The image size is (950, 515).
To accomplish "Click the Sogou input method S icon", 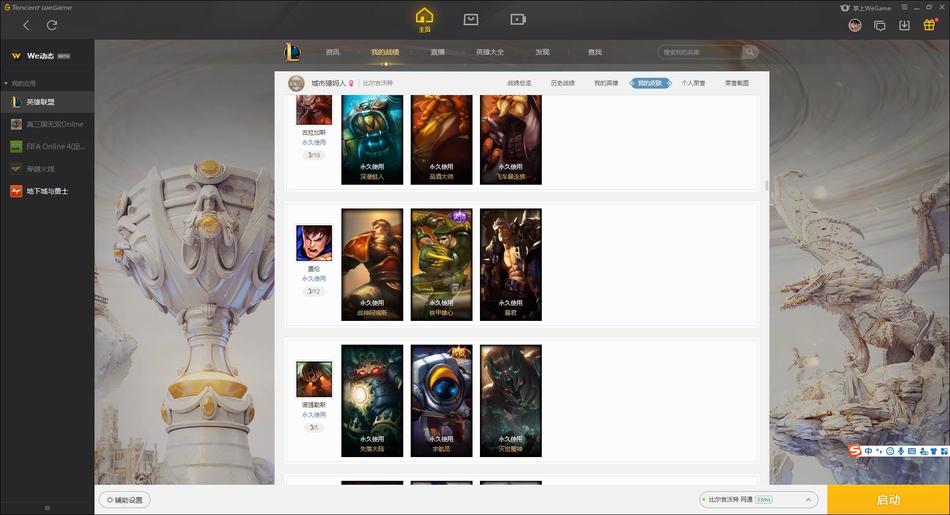I will 855,451.
